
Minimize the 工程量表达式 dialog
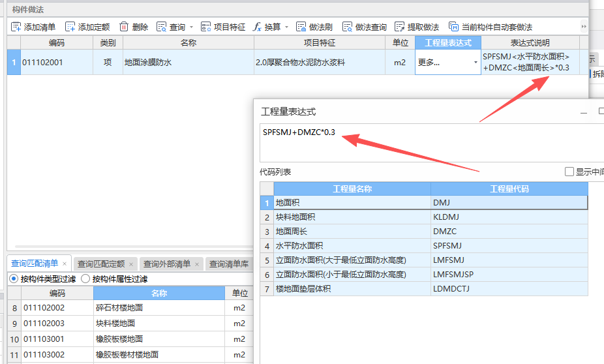click(584, 112)
